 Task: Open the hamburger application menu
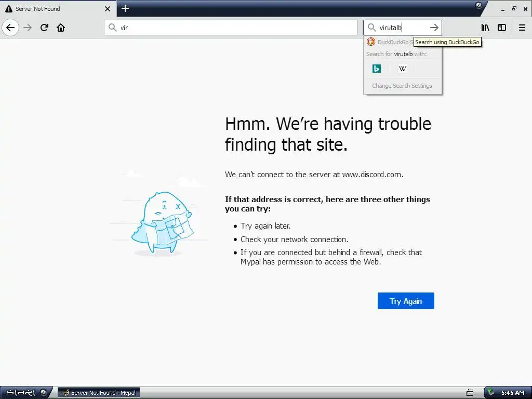click(522, 28)
